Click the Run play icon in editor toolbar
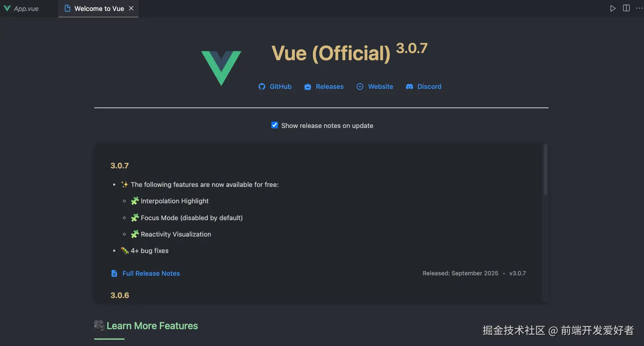The width and height of the screenshot is (644, 346). coord(612,8)
